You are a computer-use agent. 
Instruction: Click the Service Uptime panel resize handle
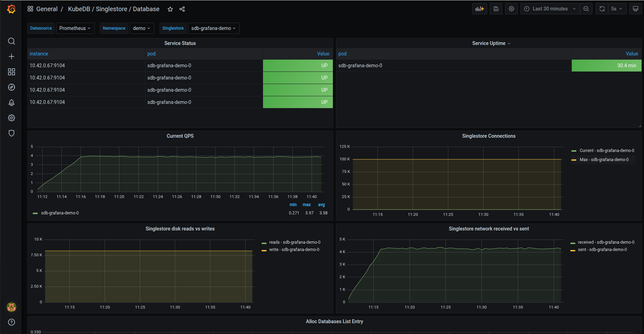tap(639, 126)
